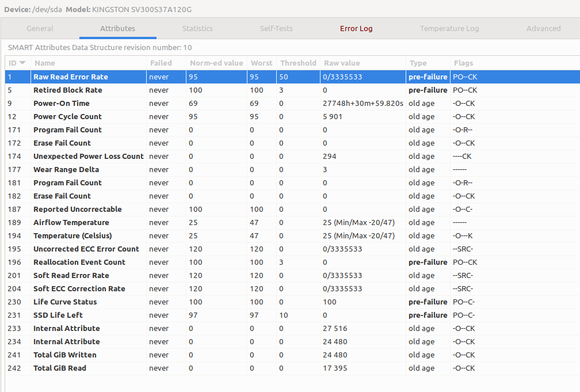The height and width of the screenshot is (392, 580).
Task: Sort by the Worst column header
Action: [261, 63]
